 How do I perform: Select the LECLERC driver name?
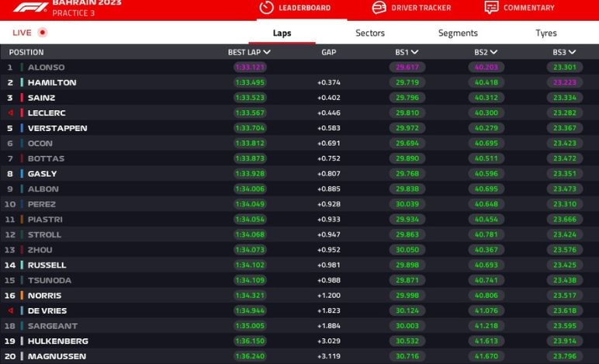point(47,113)
